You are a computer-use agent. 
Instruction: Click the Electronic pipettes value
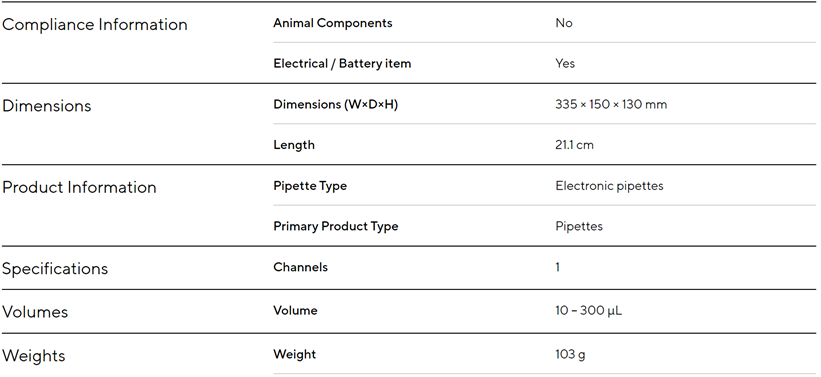tap(609, 186)
